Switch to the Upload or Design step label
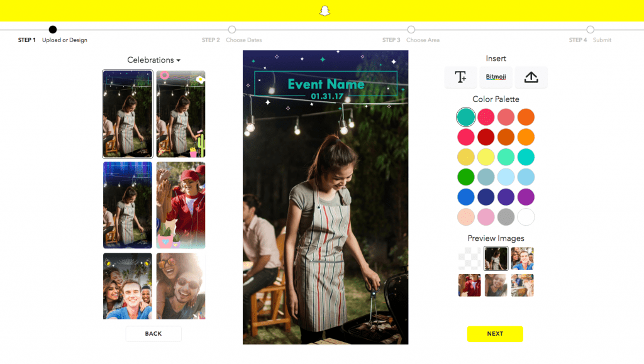Image resolution: width=644 pixels, height=364 pixels. 64,40
